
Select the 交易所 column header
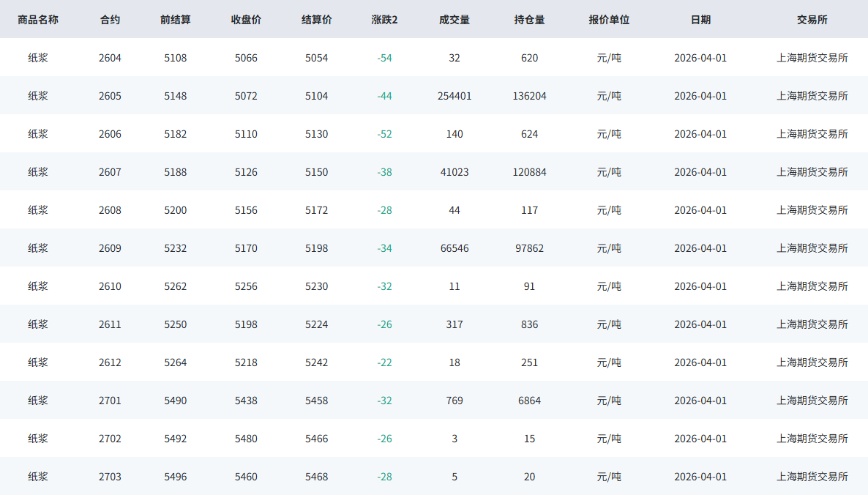tap(812, 20)
